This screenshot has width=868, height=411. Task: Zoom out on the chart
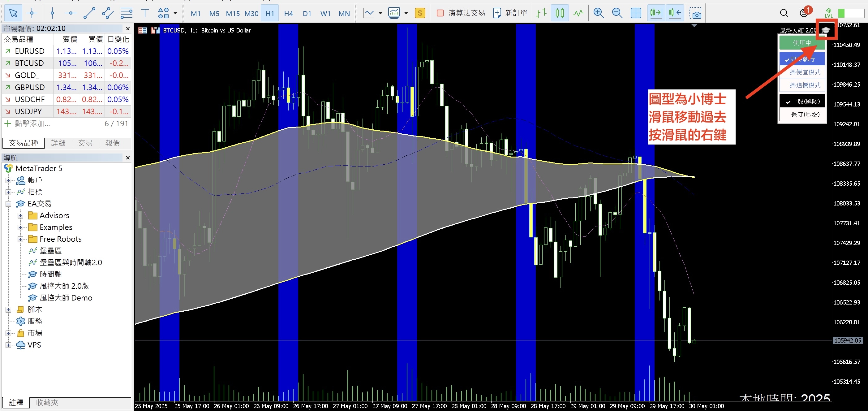pyautogui.click(x=617, y=13)
